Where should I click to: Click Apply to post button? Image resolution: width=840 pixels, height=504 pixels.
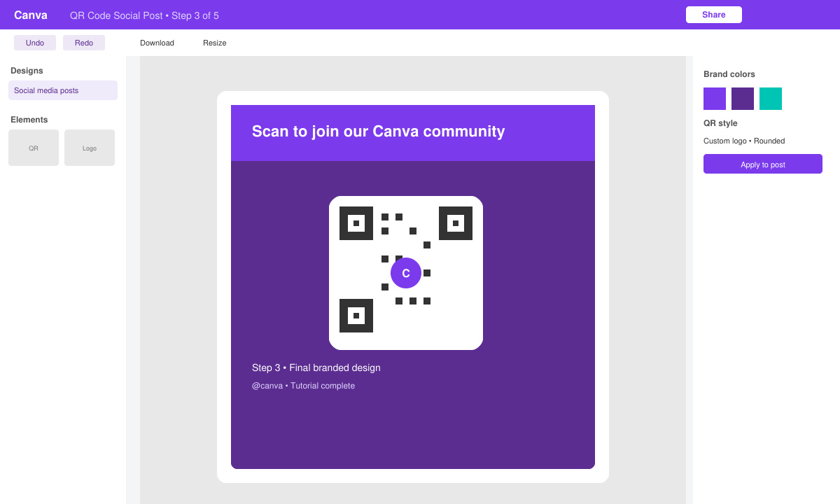(763, 164)
